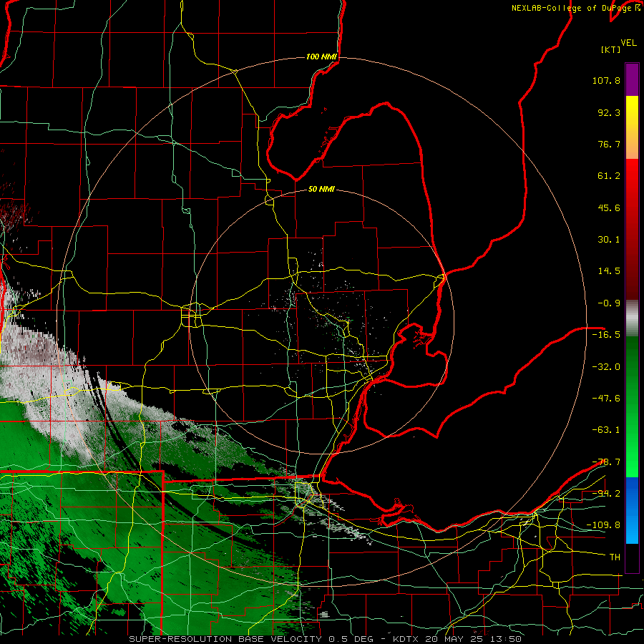Select the 76.7 legend value
The image size is (644, 644).
[609, 144]
